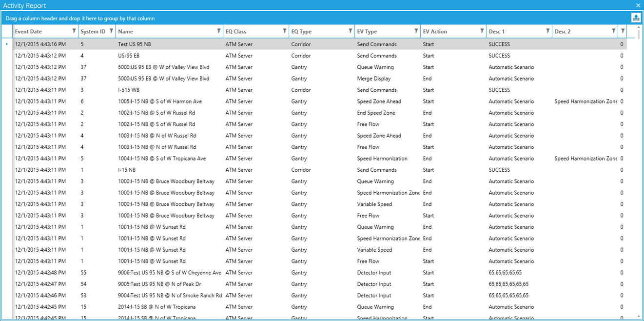Screen dimensions: 644x321
Task: Click the '12/1/2015 4:42:48 PM' date cell
Action: (x=46, y=273)
